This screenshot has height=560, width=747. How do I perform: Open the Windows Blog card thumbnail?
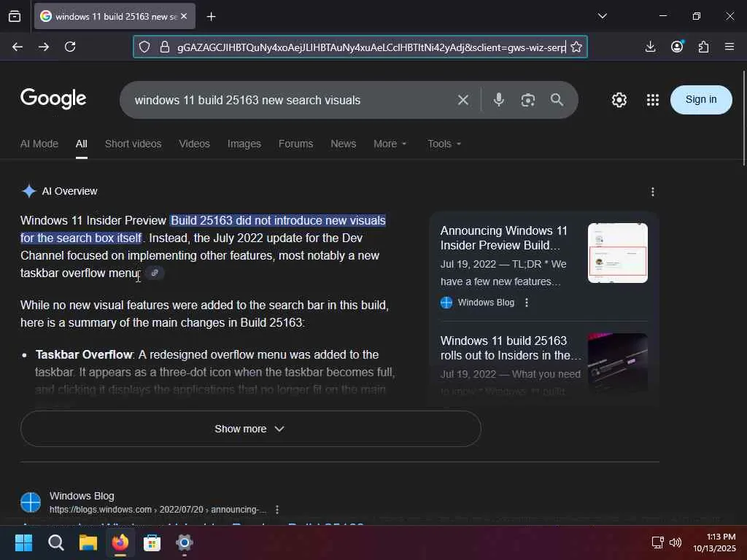[x=617, y=253]
